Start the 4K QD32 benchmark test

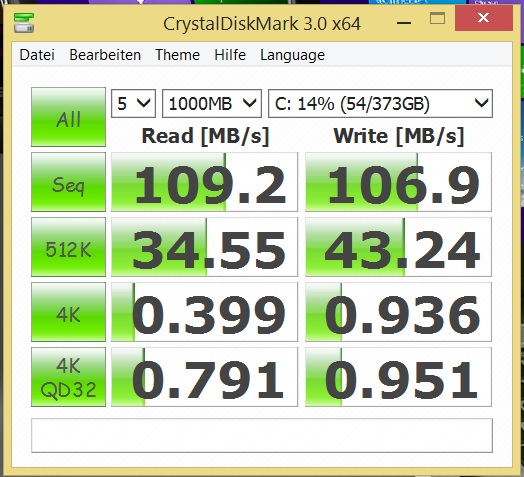point(69,377)
